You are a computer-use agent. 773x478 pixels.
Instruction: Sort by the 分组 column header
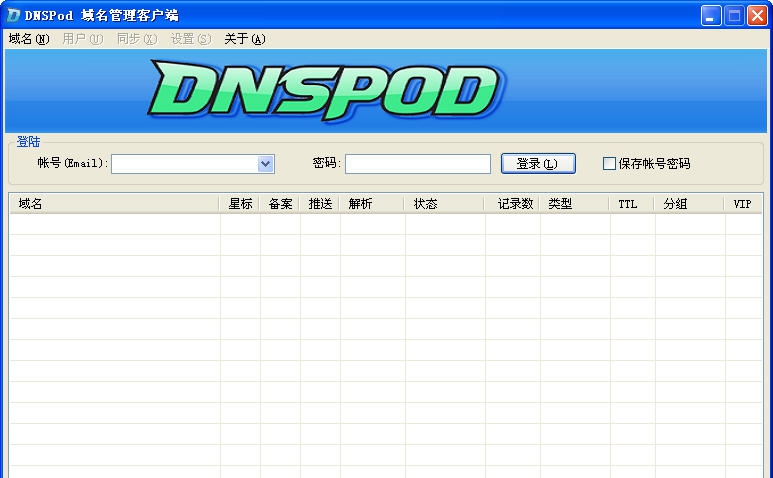point(689,204)
